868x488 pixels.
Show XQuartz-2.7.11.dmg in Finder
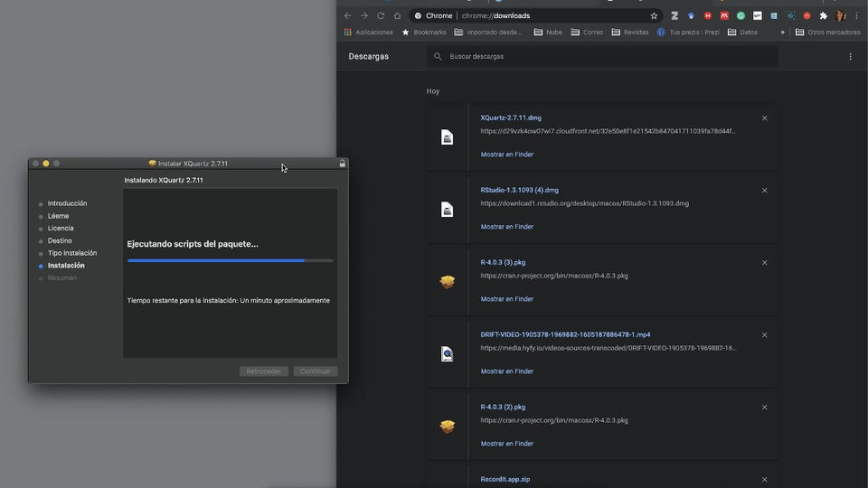click(x=507, y=155)
